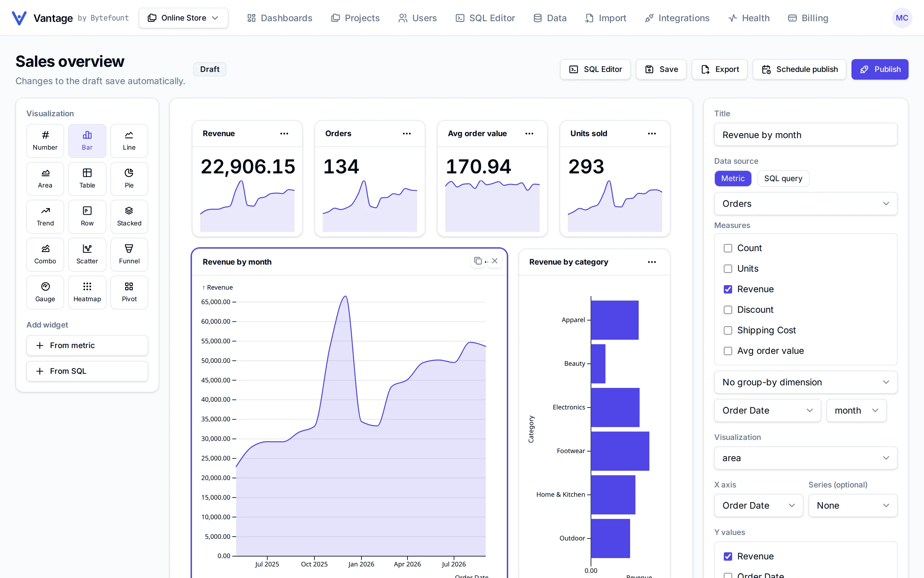
Task: Check the Units measure
Action: 728,269
